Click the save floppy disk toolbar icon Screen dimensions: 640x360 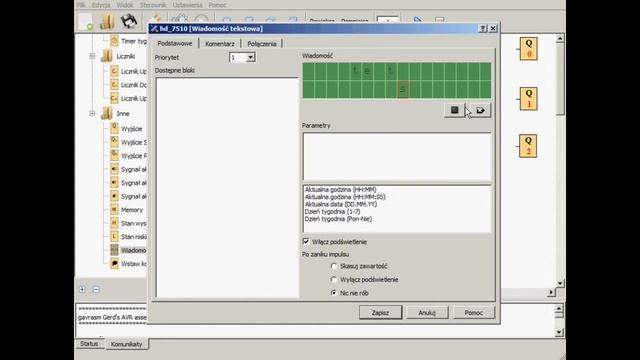tap(129, 21)
